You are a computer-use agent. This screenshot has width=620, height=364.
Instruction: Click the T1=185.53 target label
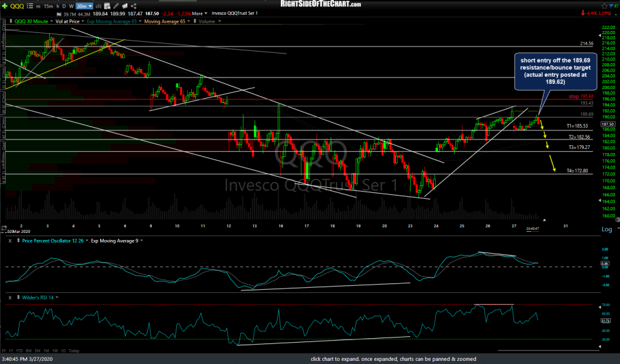[577, 126]
